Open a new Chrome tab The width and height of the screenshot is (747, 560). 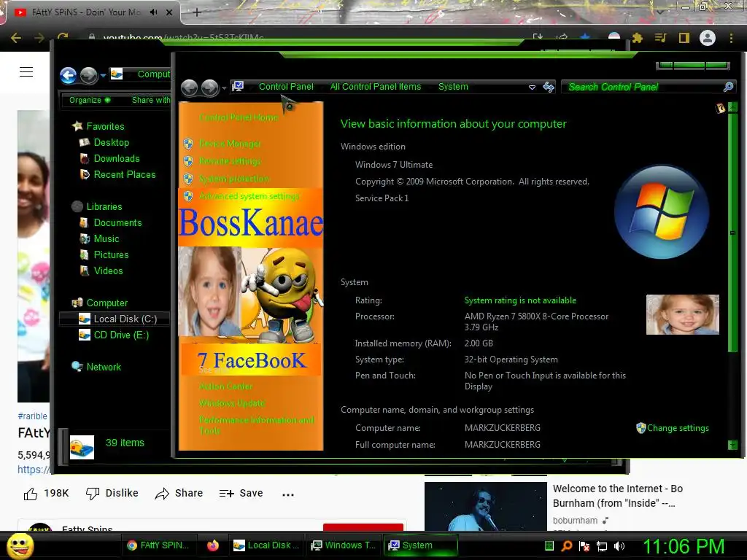(x=197, y=12)
